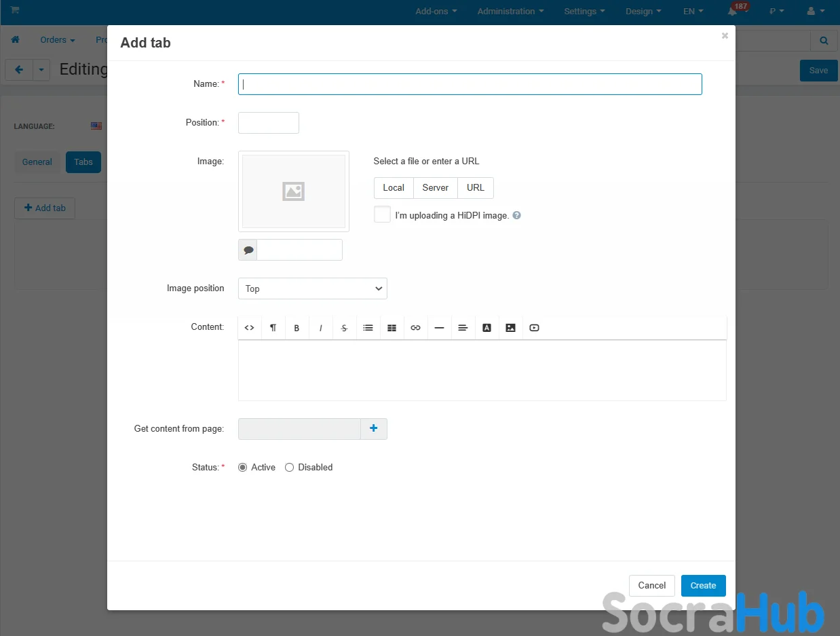The width and height of the screenshot is (840, 636).
Task: Apply bold formatting in content editor
Action: 297,328
